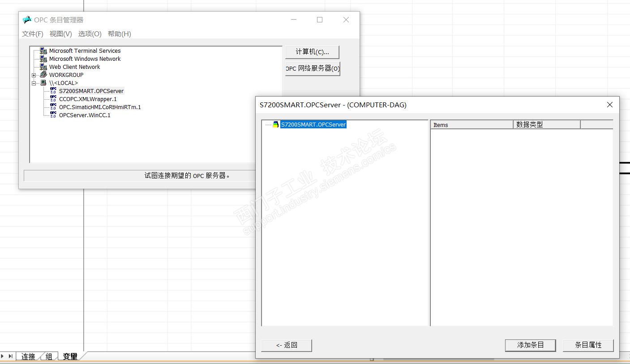Click the OPC 3.0 icon beside OPCServer.WinCC.1

tap(53, 115)
